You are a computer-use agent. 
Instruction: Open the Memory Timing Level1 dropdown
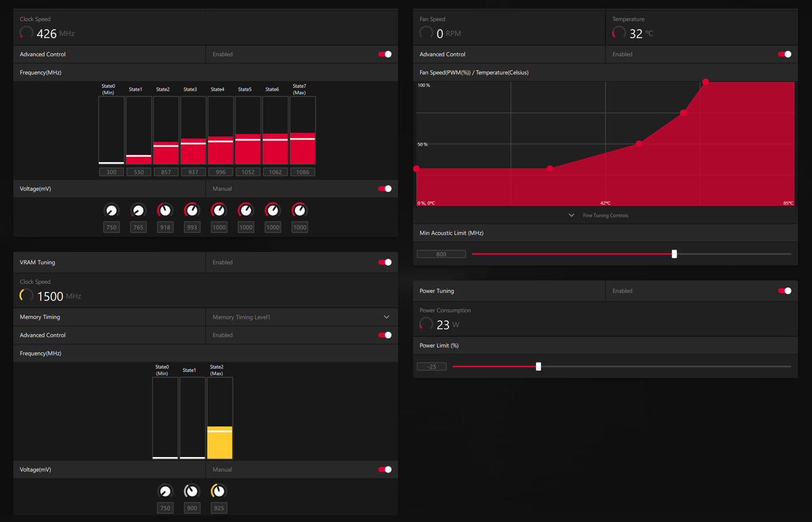301,317
